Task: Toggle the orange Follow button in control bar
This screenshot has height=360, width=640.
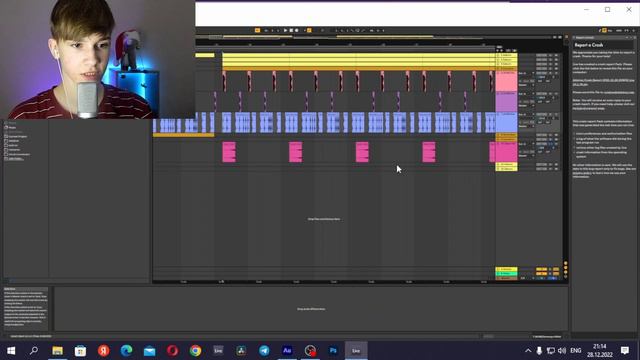Action: [257, 30]
